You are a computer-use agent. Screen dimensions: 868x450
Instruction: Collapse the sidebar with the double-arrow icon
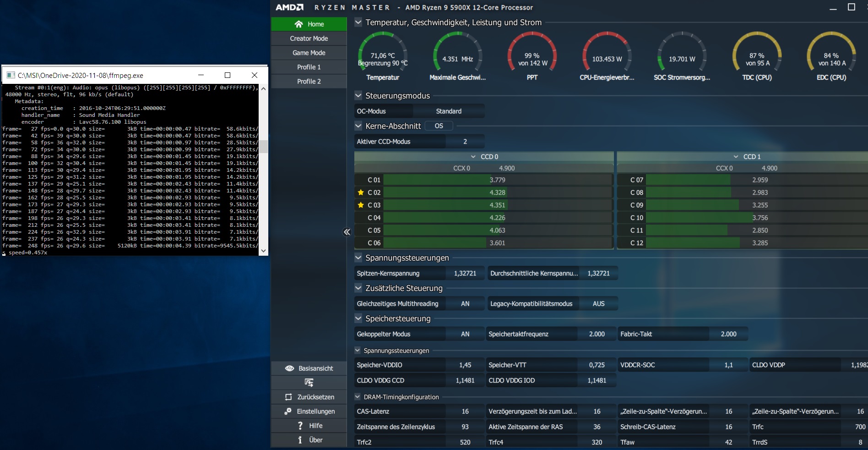point(347,232)
